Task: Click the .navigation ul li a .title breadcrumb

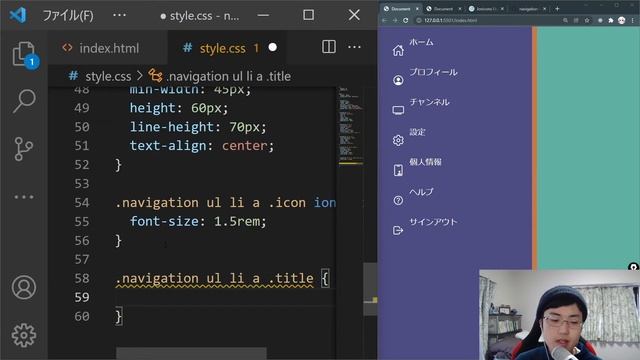Action: point(229,76)
